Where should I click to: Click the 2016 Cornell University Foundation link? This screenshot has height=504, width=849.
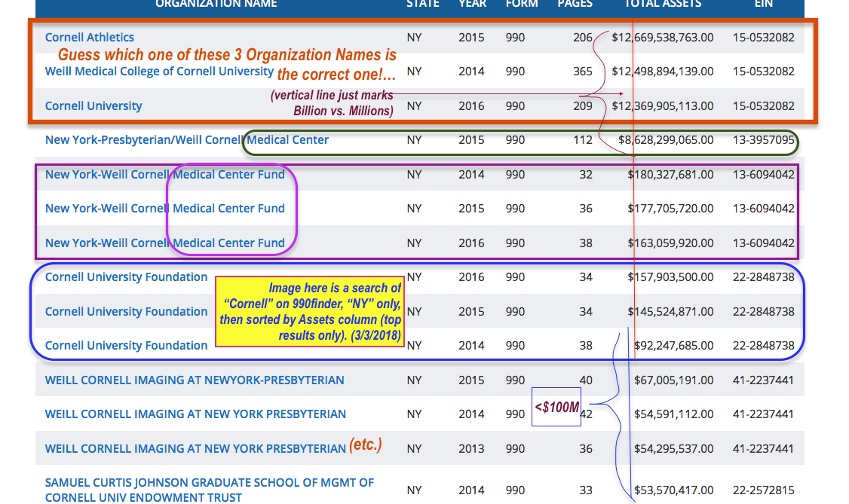pyautogui.click(x=126, y=277)
